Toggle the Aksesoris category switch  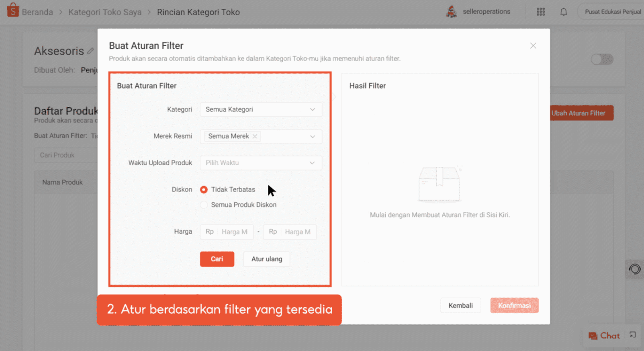602,60
